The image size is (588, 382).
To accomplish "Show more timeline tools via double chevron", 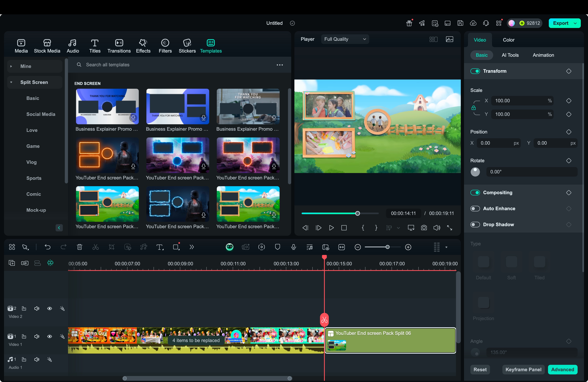I will (x=192, y=247).
